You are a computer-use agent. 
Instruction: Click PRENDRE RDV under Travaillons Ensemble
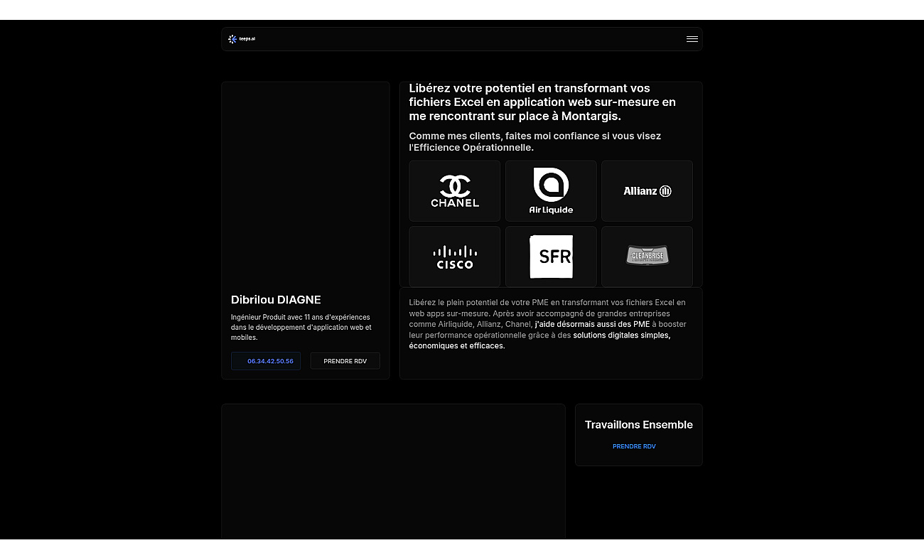click(x=634, y=446)
